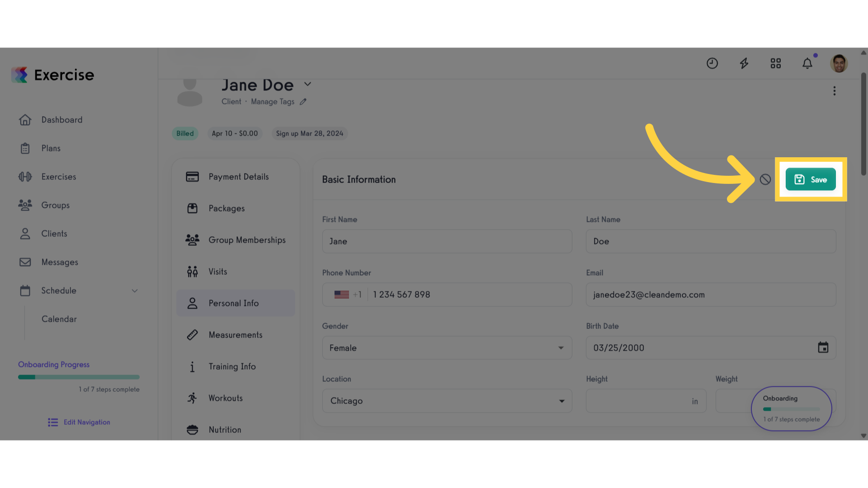Click the cancel edit icon beside Save
868x488 pixels.
pyautogui.click(x=765, y=179)
